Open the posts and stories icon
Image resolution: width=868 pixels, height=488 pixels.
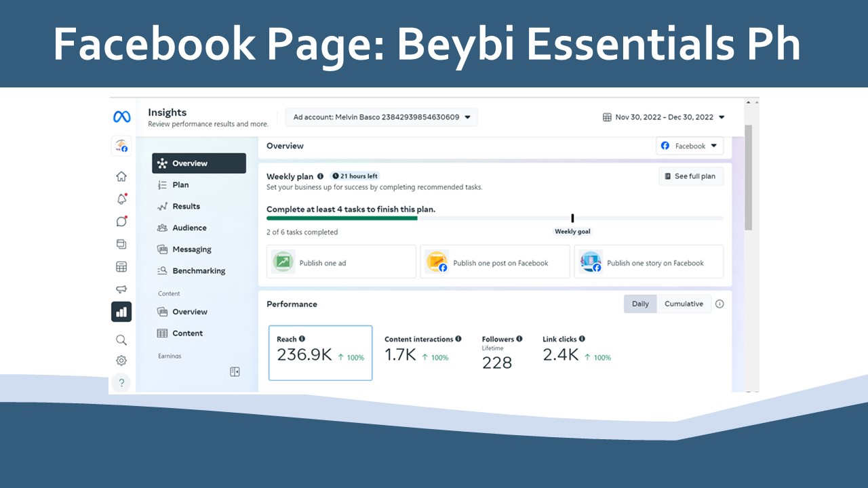(x=121, y=244)
